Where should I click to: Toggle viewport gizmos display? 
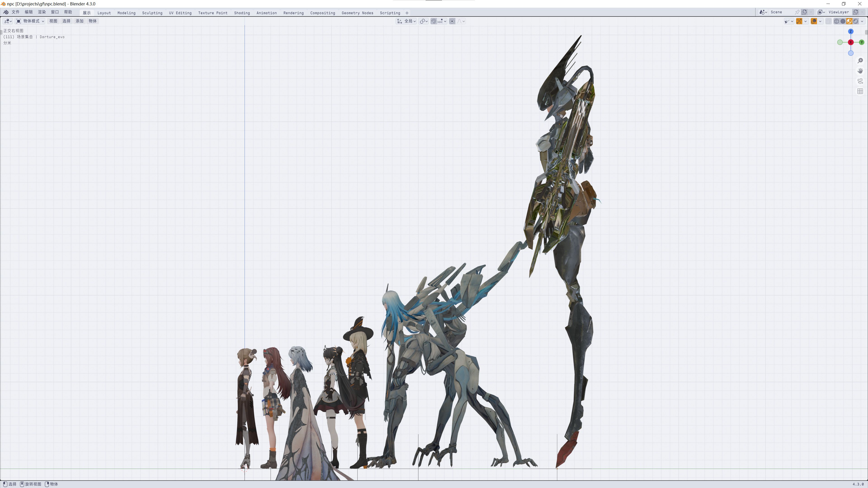click(799, 21)
